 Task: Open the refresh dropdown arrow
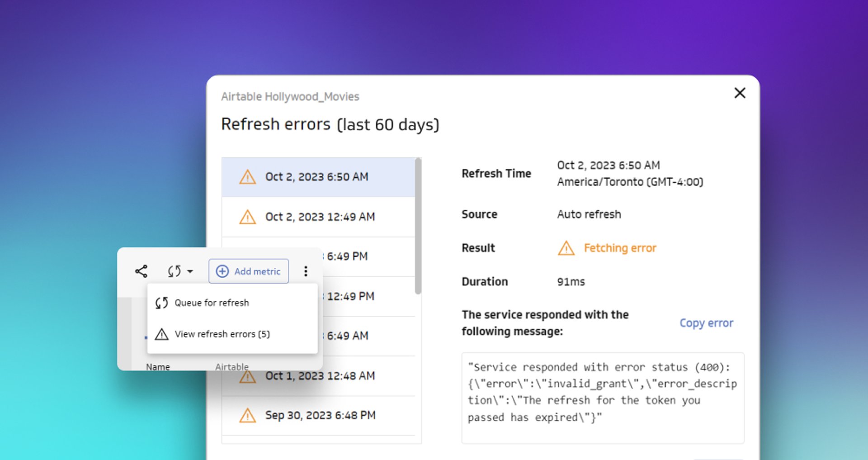190,271
